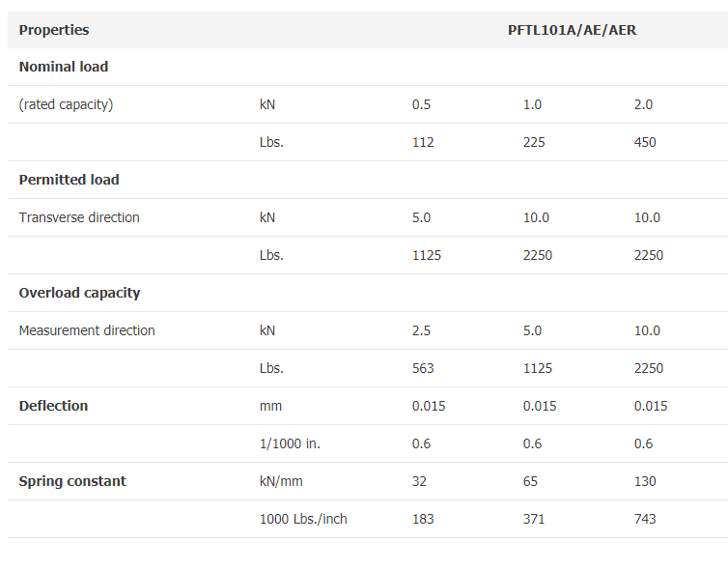728x571 pixels.
Task: Select the 112 Lbs rated capacity value
Action: (x=423, y=142)
